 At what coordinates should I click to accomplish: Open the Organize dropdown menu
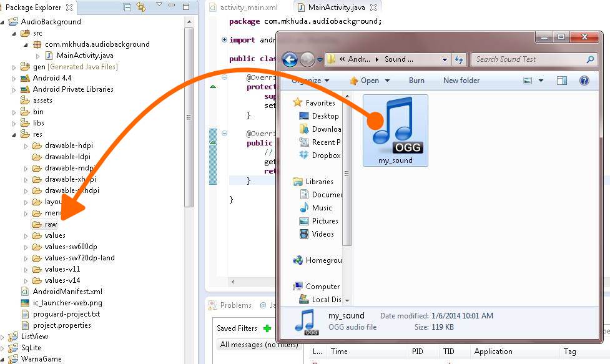pos(308,80)
